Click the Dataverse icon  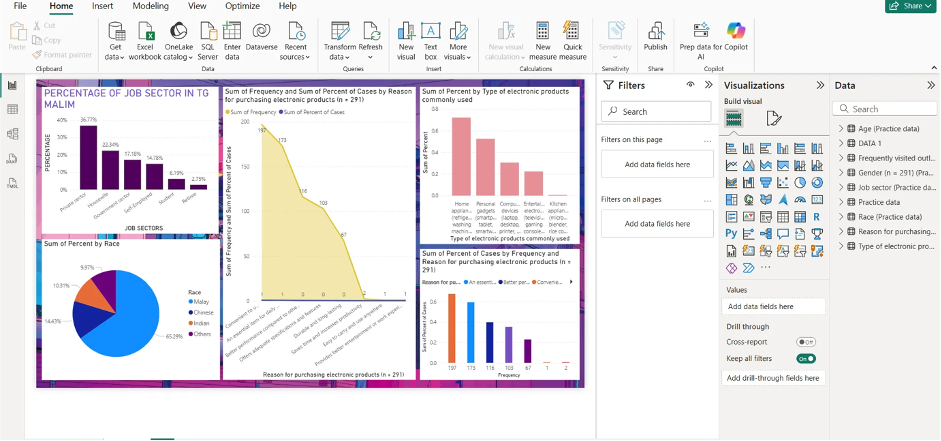261,38
